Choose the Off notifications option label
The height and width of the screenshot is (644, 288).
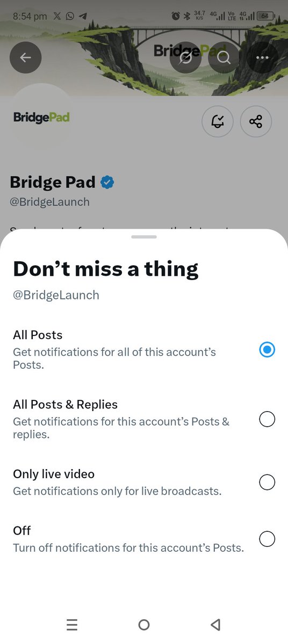[22, 530]
